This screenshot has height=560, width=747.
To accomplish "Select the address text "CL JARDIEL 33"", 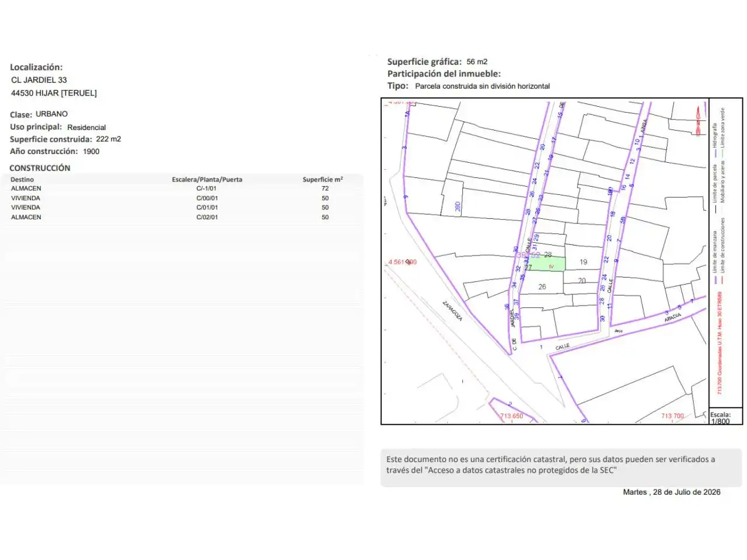I will click(39, 80).
